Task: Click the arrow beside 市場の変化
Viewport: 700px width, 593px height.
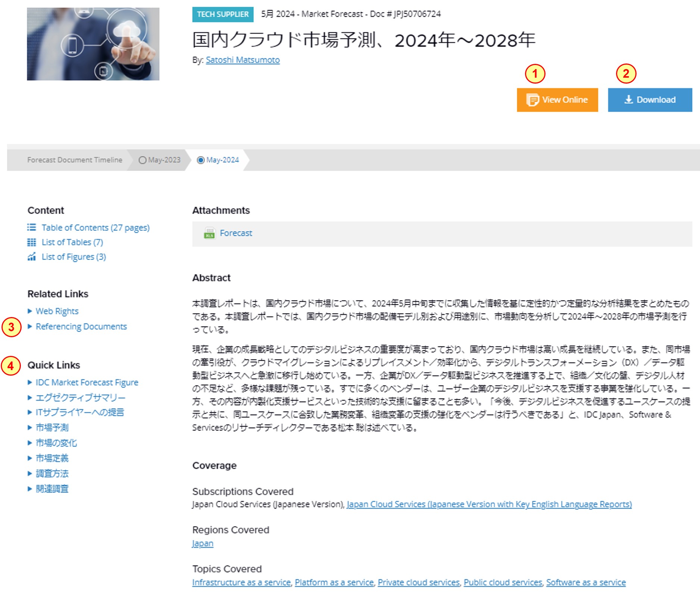Action: pos(30,443)
